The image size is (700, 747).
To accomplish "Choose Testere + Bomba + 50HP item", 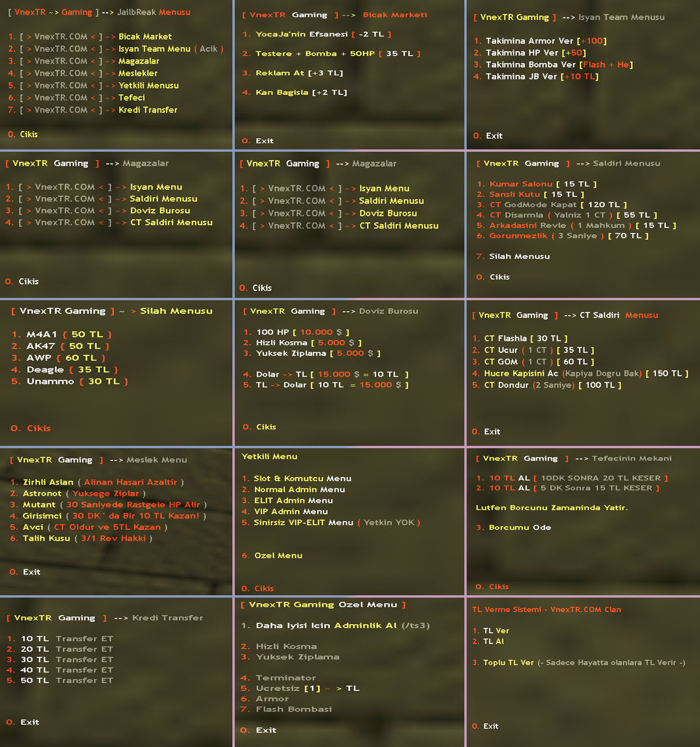I will click(331, 54).
